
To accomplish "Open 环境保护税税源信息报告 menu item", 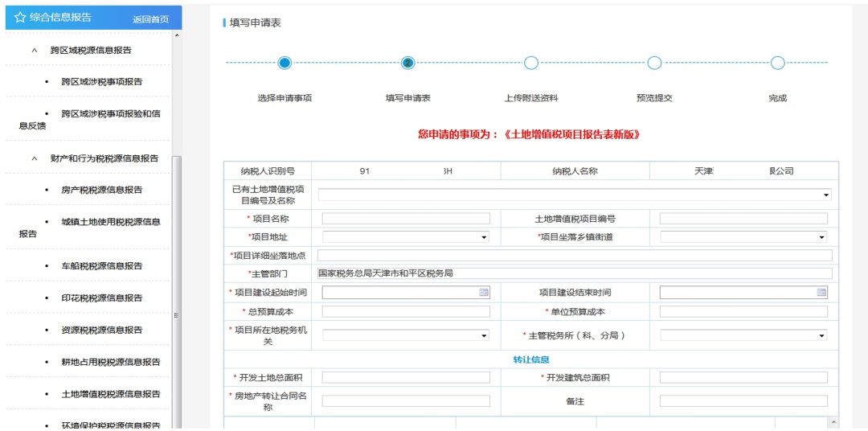I will 111,425.
